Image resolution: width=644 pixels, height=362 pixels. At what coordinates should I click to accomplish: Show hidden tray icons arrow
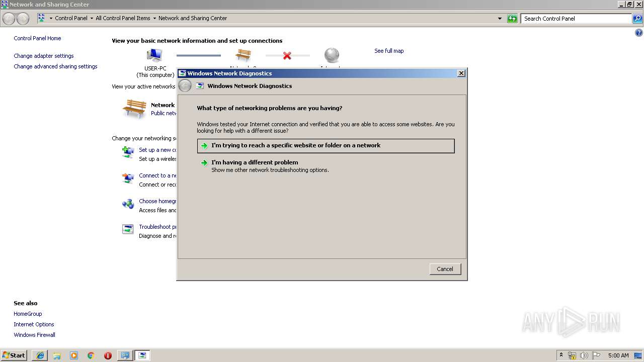coord(561,355)
